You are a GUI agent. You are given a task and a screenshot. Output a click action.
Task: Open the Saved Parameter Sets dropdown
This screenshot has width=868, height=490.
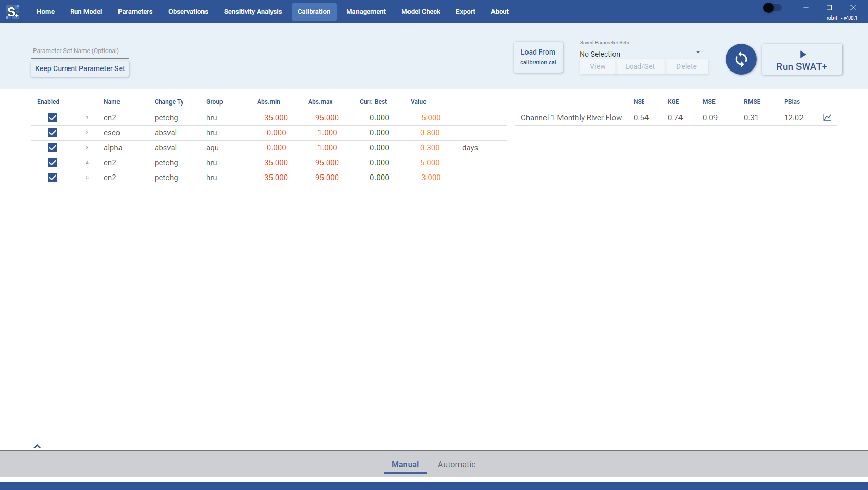coord(643,54)
